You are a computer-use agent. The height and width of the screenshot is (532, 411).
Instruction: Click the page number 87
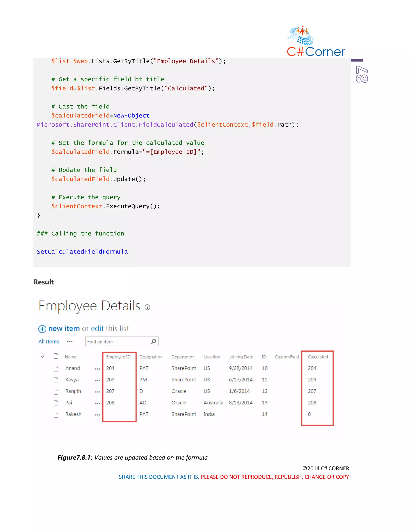pos(362,74)
